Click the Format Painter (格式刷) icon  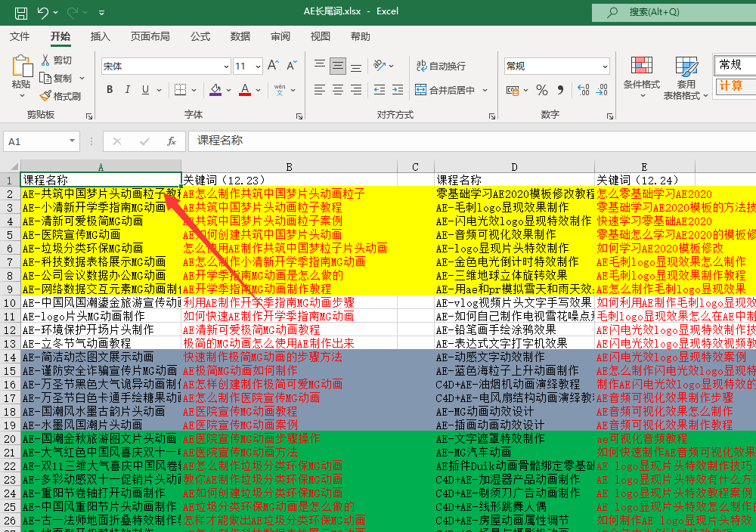tap(45, 96)
